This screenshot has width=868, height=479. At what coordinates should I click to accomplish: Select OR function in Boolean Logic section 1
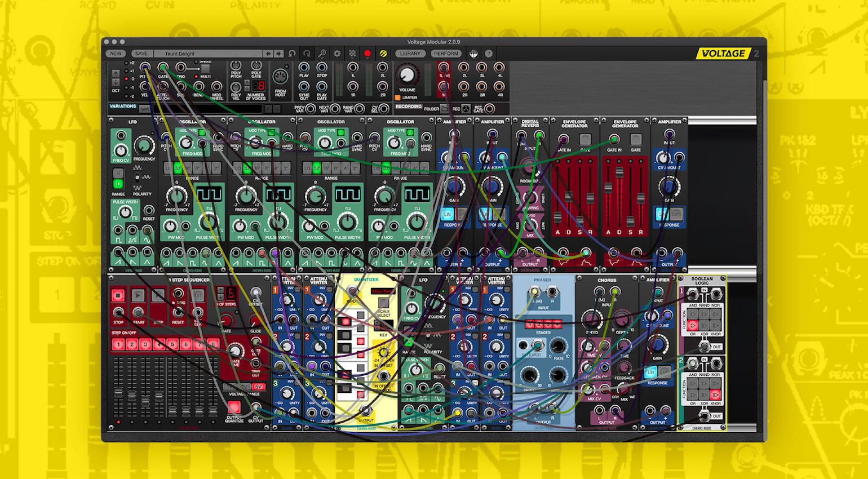coord(693,326)
